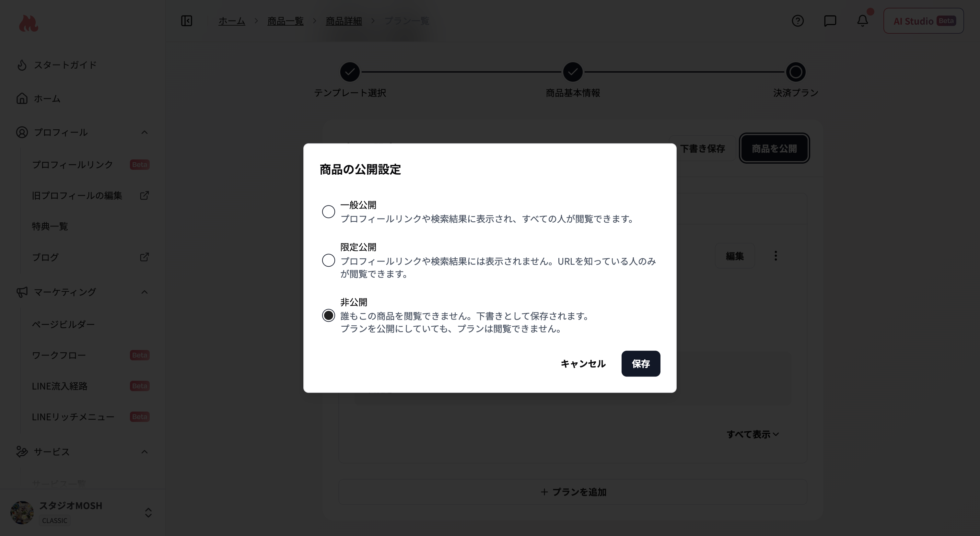Click キャンセル to dismiss dialog

[x=583, y=364]
